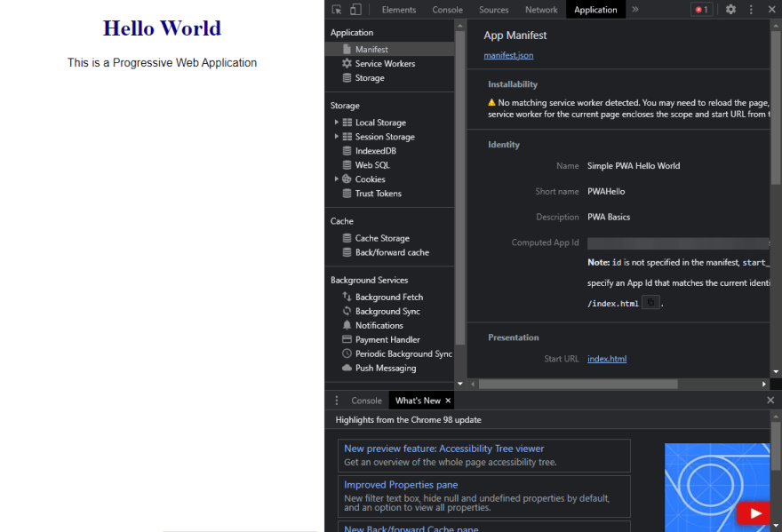Open the manifest.json link
Image resolution: width=782 pixels, height=532 pixels.
click(x=508, y=55)
